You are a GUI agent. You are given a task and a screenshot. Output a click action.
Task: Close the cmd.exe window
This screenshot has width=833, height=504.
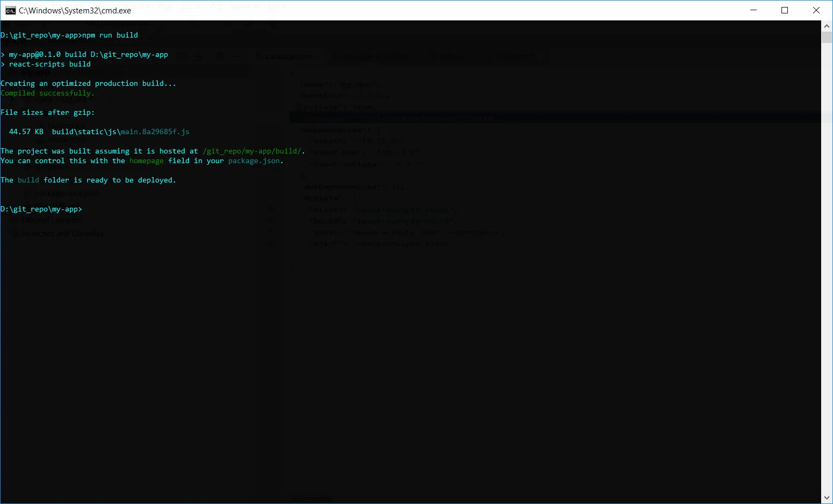pos(816,10)
